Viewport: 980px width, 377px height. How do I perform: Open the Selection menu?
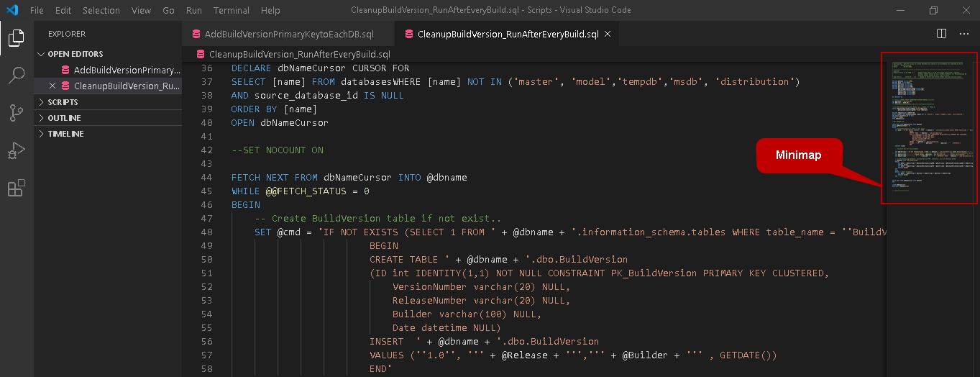click(x=101, y=10)
